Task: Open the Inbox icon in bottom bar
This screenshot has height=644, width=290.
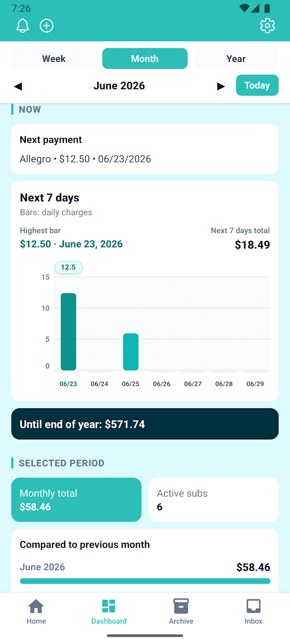Action: pos(253,606)
